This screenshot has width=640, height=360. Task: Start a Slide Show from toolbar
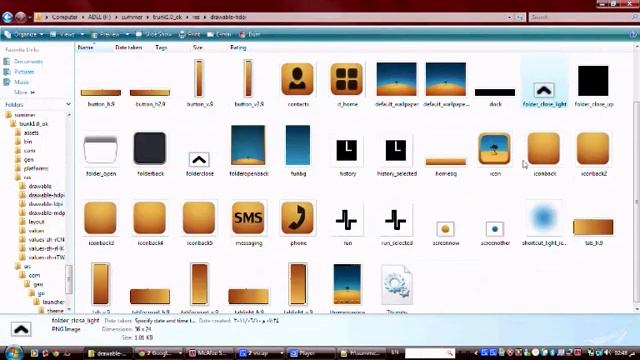pos(153,35)
